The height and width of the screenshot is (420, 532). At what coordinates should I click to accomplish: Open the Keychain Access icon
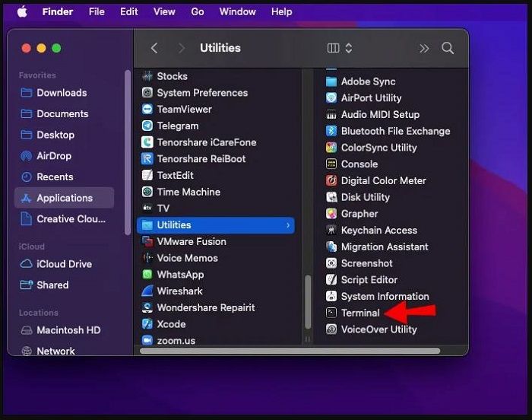(x=331, y=230)
